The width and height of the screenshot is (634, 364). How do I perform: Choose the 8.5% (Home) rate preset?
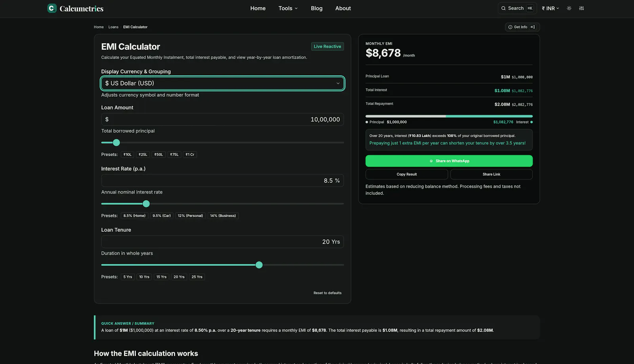click(x=134, y=216)
